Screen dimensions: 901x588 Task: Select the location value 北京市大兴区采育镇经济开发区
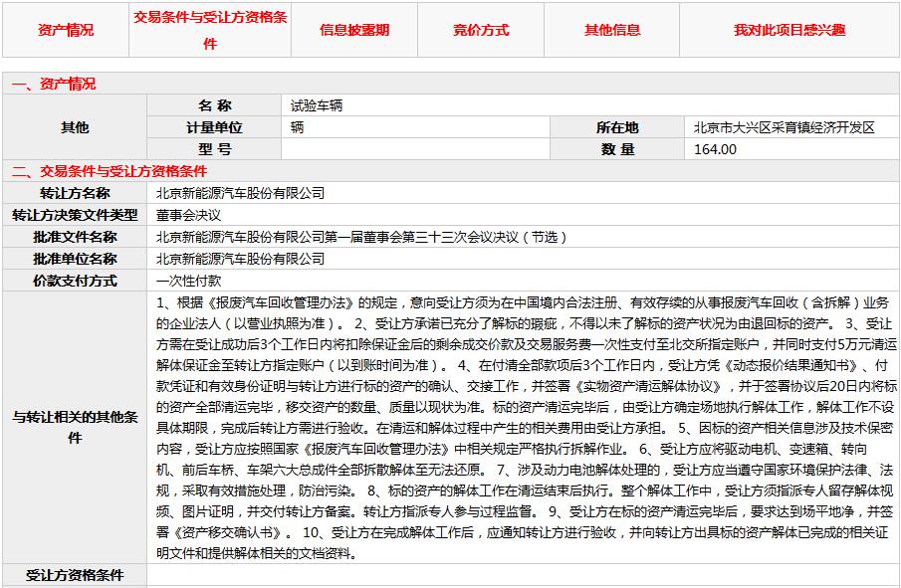click(785, 127)
